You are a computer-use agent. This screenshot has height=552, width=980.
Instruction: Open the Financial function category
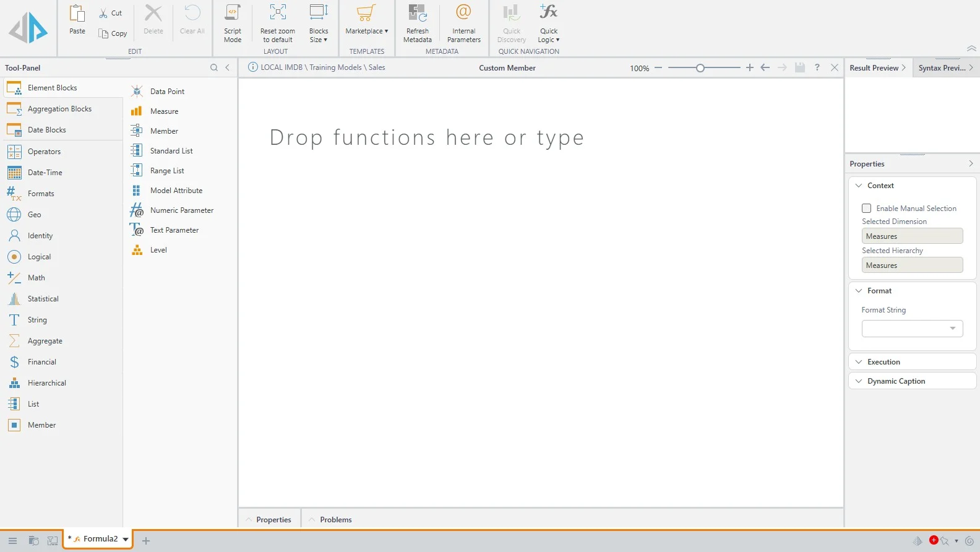[x=62, y=362]
